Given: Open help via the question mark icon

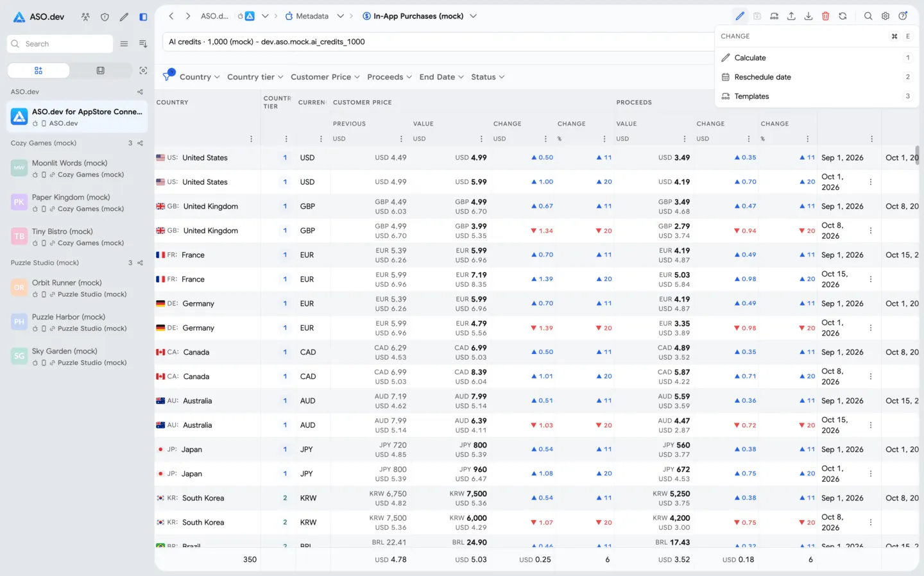Looking at the screenshot, I should 903,16.
